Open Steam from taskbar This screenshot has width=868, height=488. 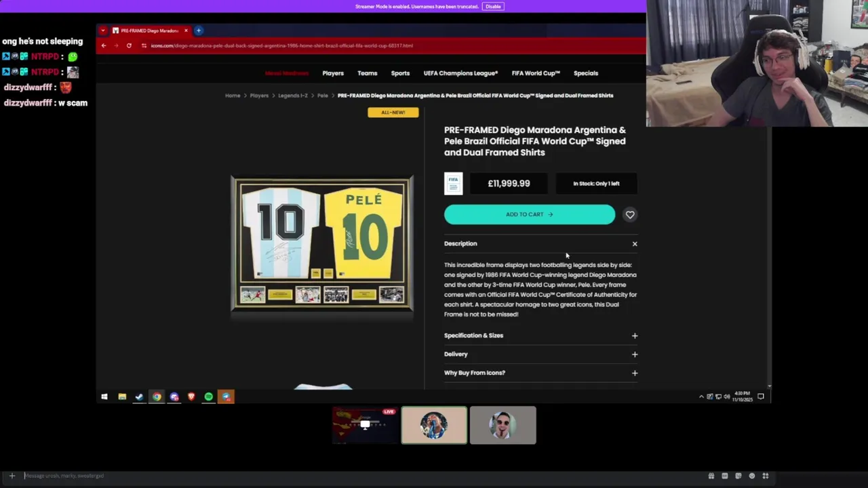(139, 396)
